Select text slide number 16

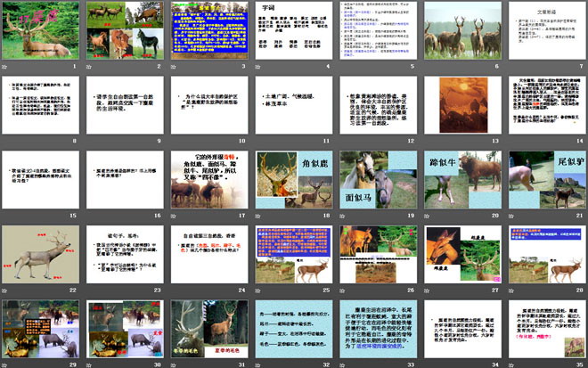[x=125, y=180]
